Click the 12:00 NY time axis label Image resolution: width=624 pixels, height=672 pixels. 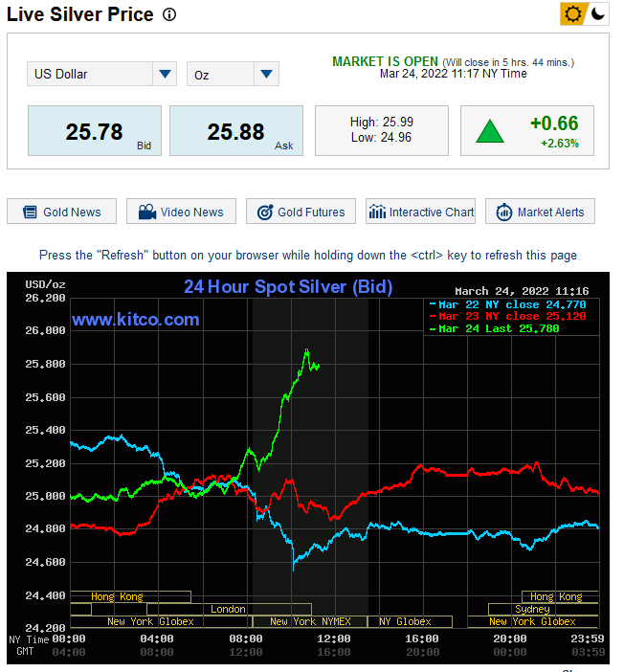(x=333, y=639)
